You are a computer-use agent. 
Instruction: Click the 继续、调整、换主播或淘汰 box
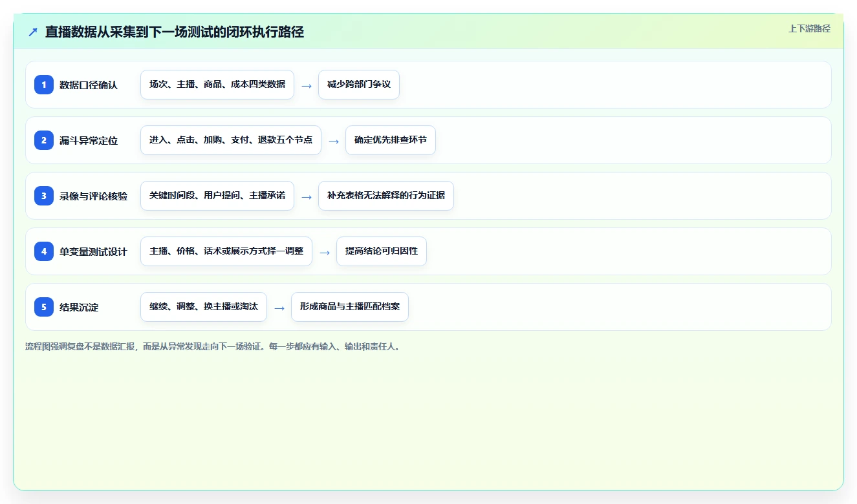pyautogui.click(x=204, y=307)
